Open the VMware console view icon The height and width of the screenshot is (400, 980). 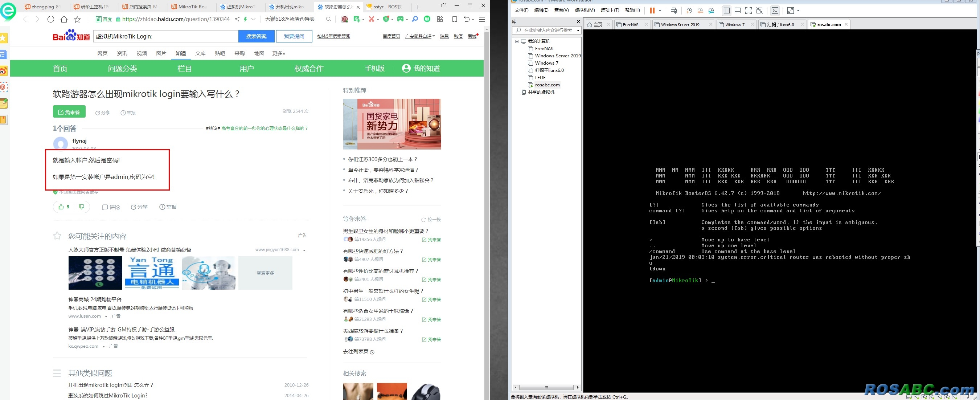[775, 11]
